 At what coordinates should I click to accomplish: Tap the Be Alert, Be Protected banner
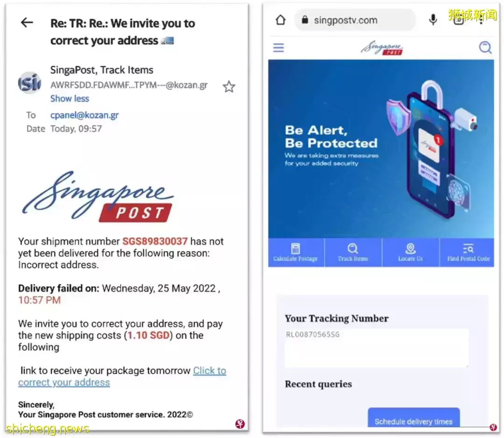click(x=381, y=149)
